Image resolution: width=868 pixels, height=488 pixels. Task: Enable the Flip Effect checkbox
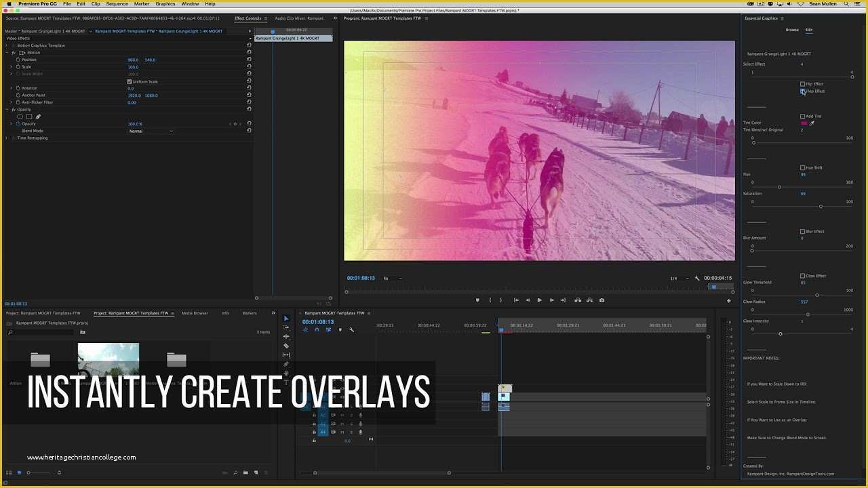[x=803, y=84]
